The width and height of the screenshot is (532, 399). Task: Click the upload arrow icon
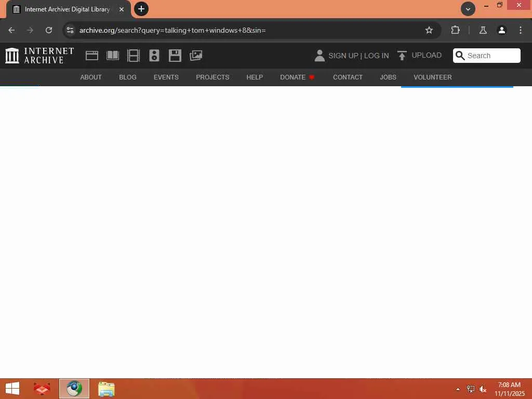point(402,55)
